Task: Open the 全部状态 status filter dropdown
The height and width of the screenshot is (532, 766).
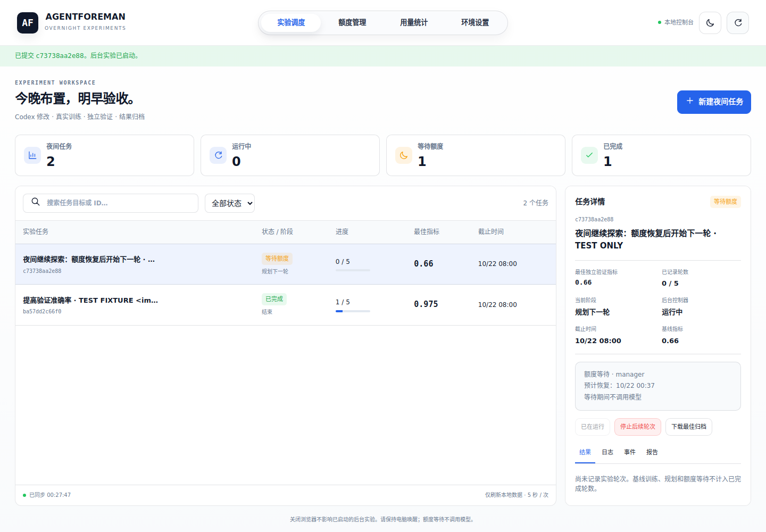Action: pos(230,203)
